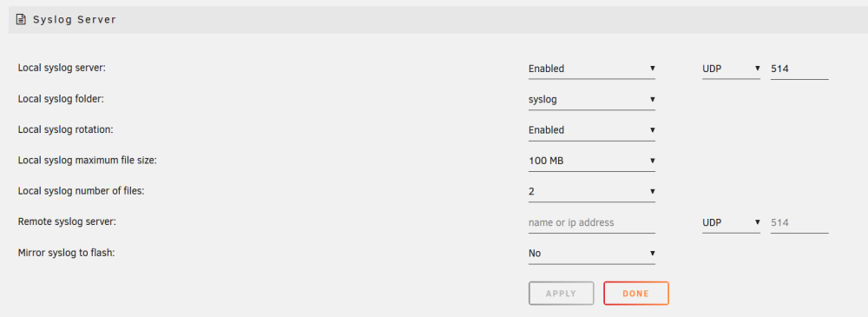Open the Local syslog rotation dropdown

tap(592, 130)
